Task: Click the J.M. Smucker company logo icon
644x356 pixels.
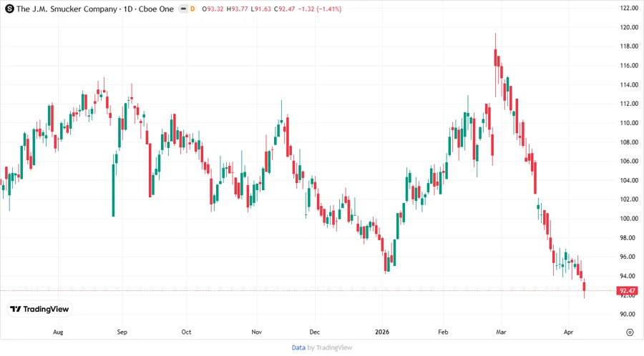Action: point(9,9)
